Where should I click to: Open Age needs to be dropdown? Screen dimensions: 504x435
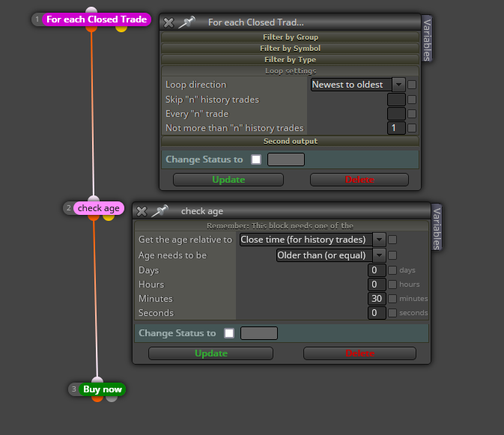(x=379, y=255)
